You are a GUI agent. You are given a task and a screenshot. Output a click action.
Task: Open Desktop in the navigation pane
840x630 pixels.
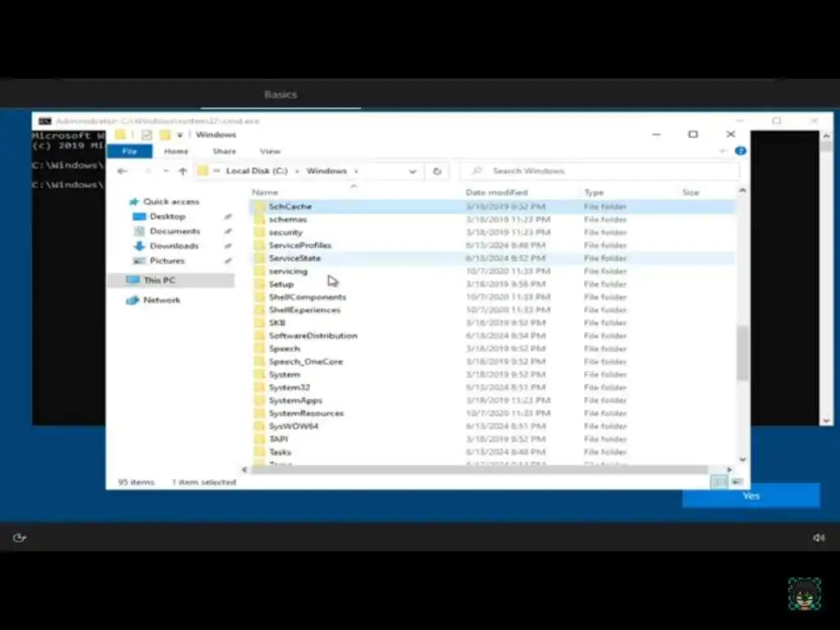pyautogui.click(x=167, y=217)
